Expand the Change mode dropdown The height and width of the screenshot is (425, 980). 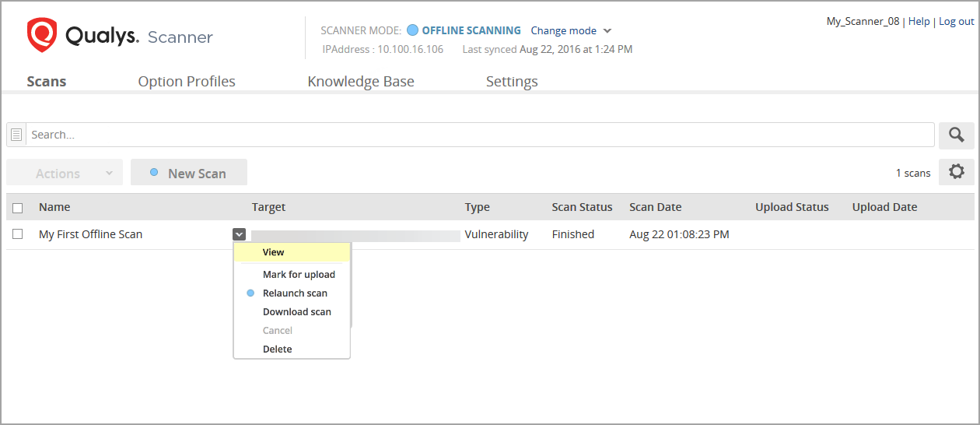click(571, 30)
